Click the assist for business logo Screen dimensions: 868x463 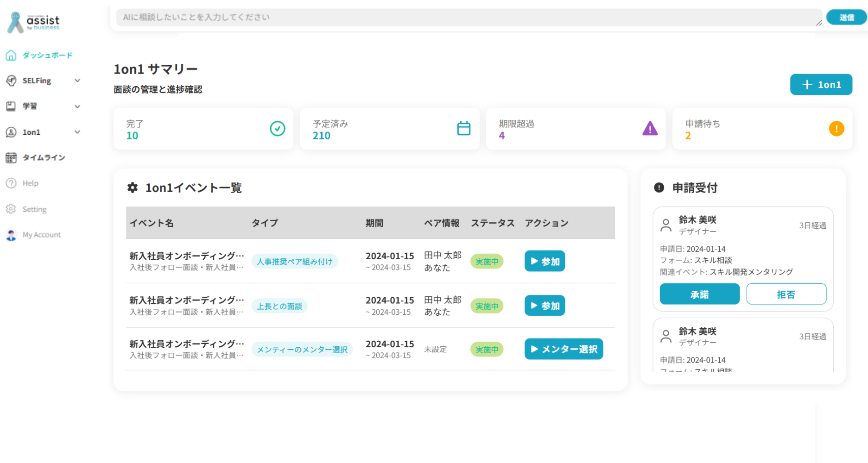click(33, 22)
